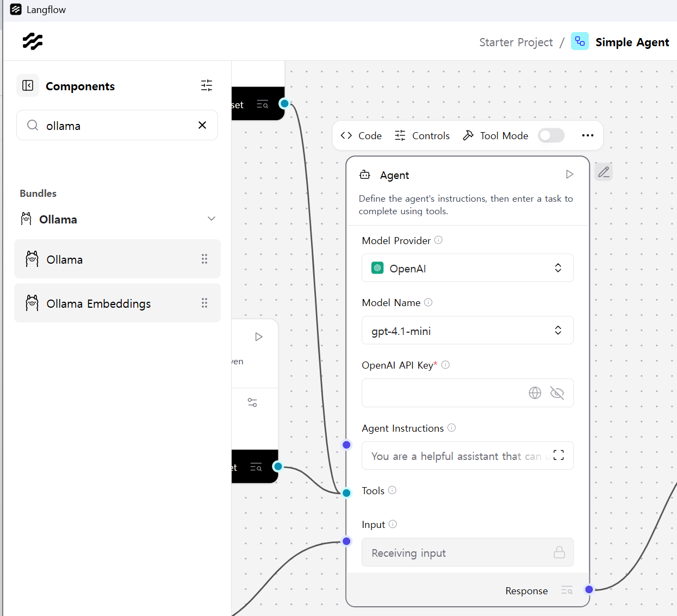Open controls icon on left hidden node
The width and height of the screenshot is (677, 616).
click(252, 402)
